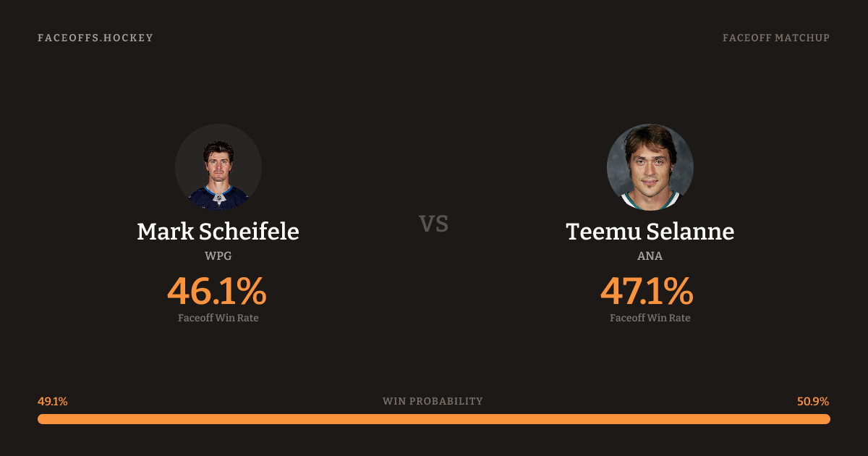Click Mark Scheifele's player photo
868x456 pixels.
click(218, 167)
